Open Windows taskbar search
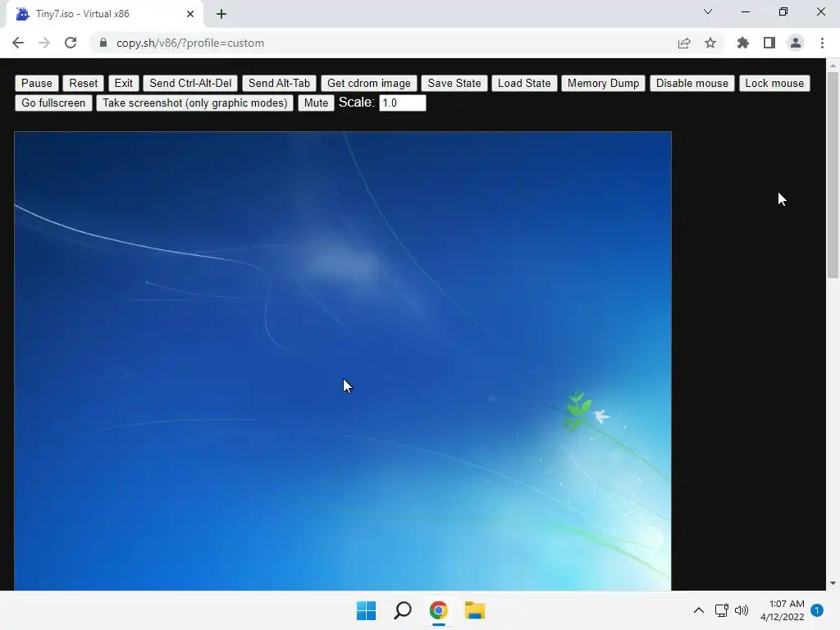The image size is (840, 630). tap(403, 610)
